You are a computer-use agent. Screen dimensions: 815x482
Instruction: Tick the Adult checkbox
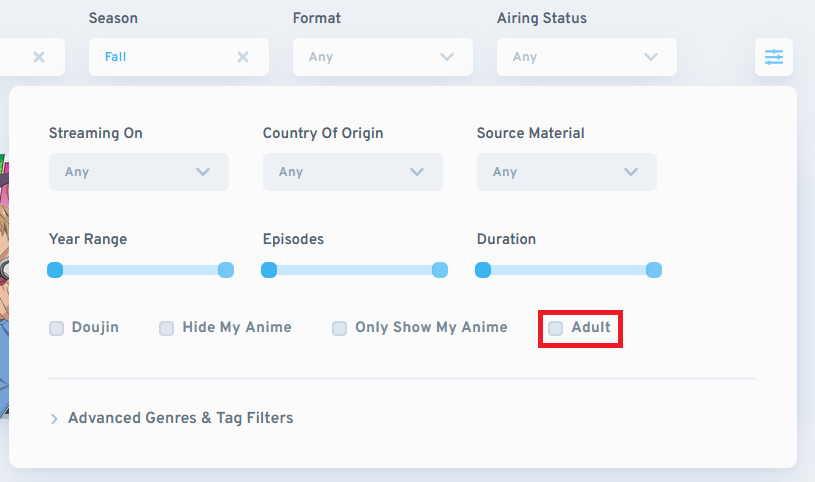point(556,328)
